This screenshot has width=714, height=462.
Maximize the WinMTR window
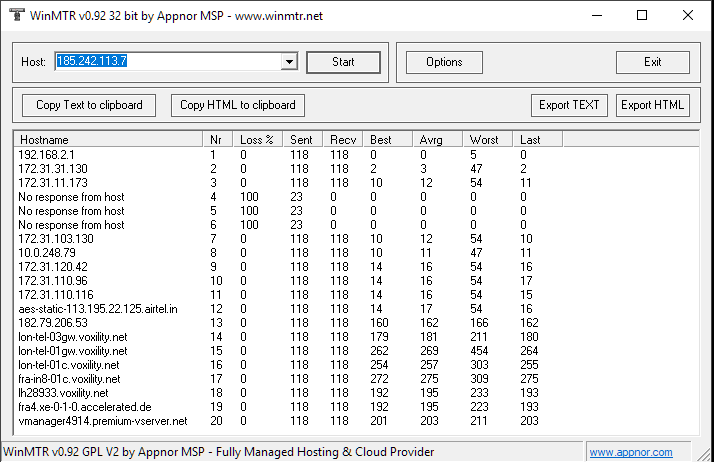coord(642,15)
